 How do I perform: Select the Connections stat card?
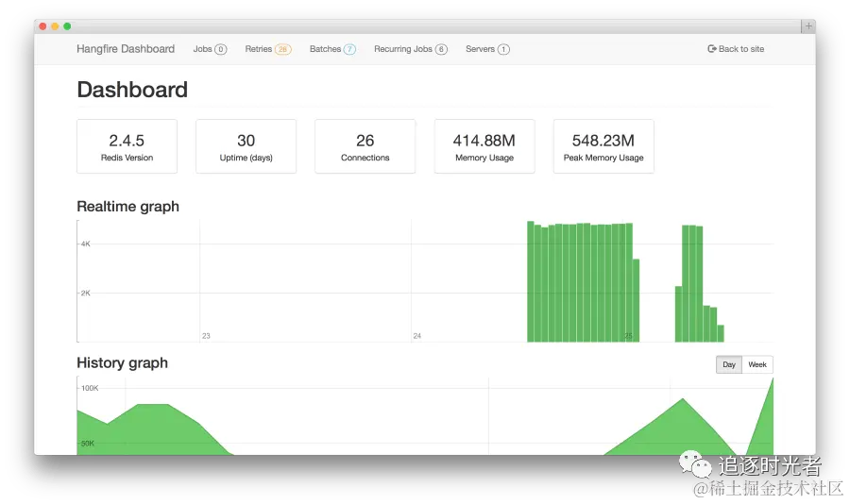click(365, 146)
